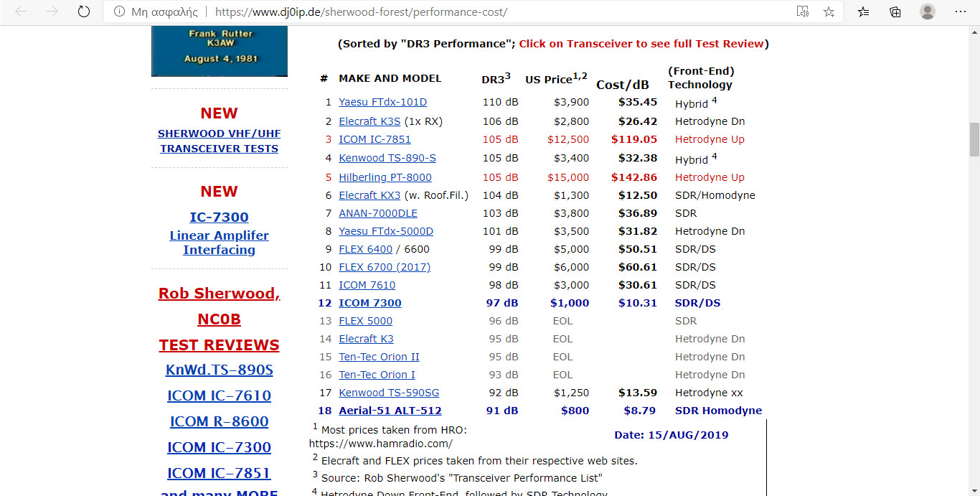
Task: Reload the page with Refresh icon
Action: point(83,11)
